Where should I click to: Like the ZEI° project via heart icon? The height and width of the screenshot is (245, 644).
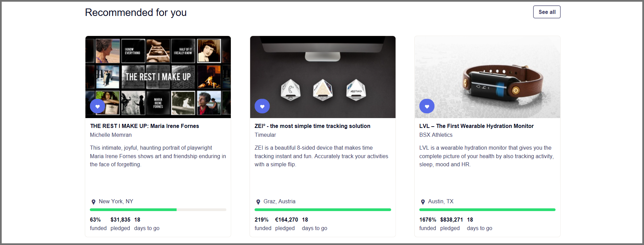click(x=262, y=106)
